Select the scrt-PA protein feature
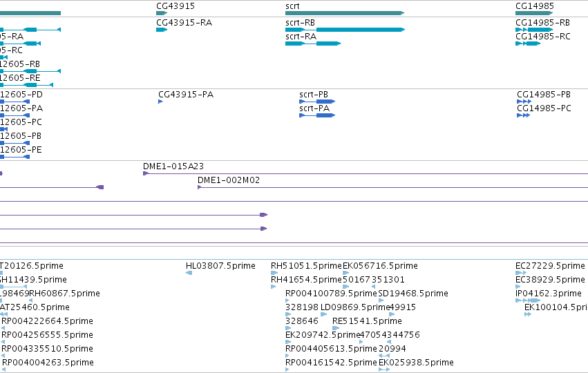The height and width of the screenshot is (373, 588). point(317,115)
